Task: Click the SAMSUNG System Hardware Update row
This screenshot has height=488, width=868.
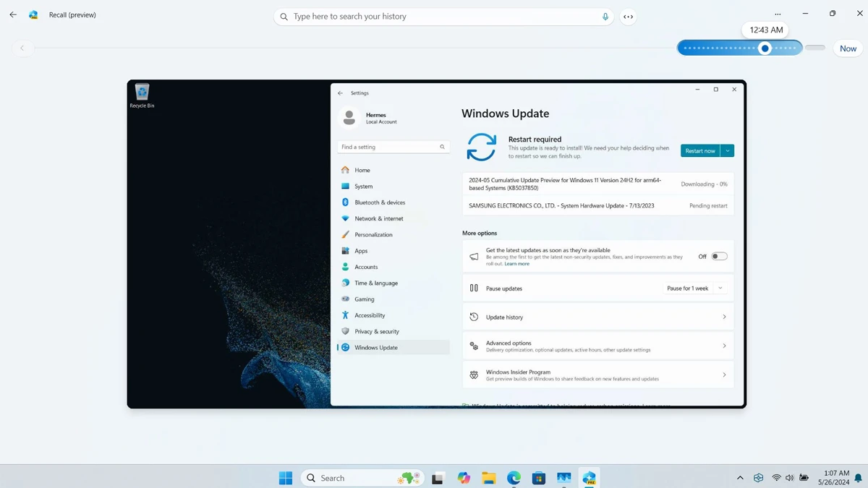Action: click(598, 206)
